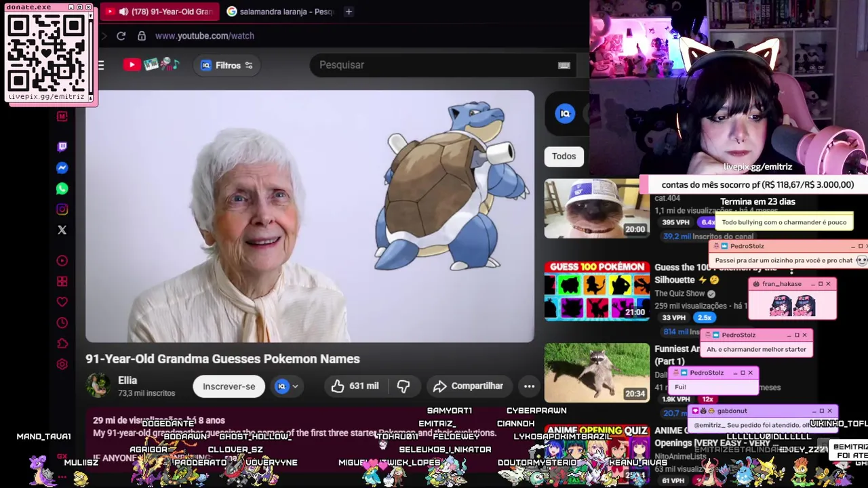Open the raccoon video thumbnail
The image size is (868, 488).
point(597,373)
